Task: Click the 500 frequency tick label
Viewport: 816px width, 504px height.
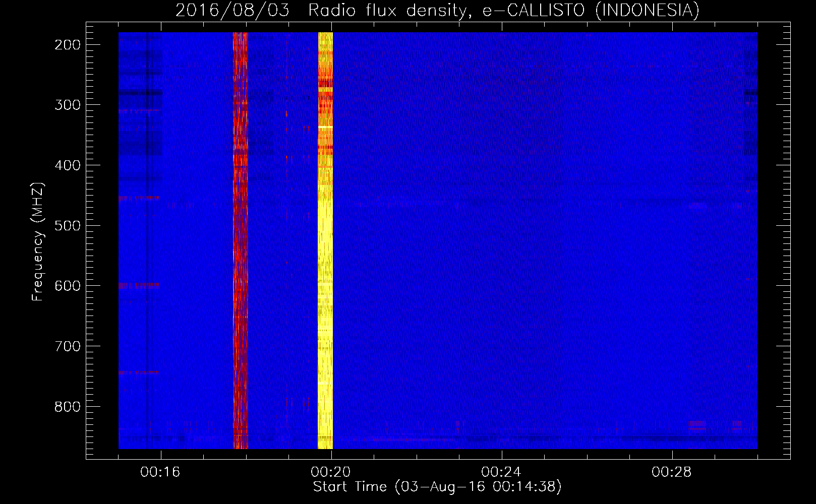Action: click(68, 225)
